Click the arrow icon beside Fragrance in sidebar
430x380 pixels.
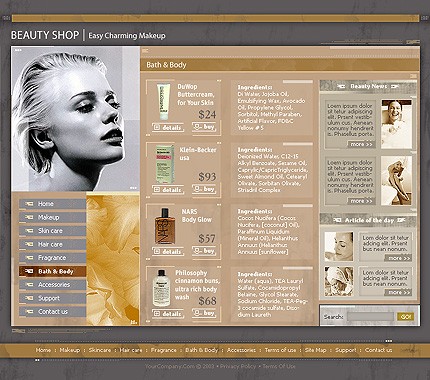29,258
